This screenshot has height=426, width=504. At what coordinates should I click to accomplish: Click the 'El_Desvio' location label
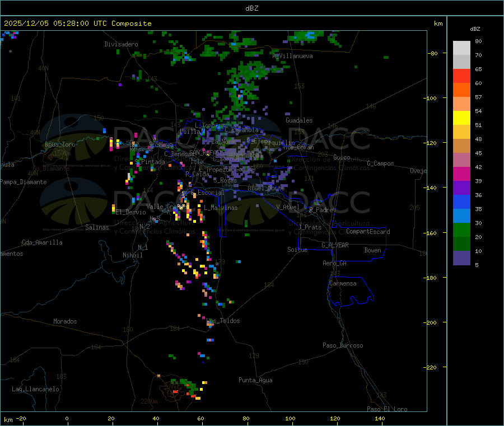pyautogui.click(x=130, y=212)
